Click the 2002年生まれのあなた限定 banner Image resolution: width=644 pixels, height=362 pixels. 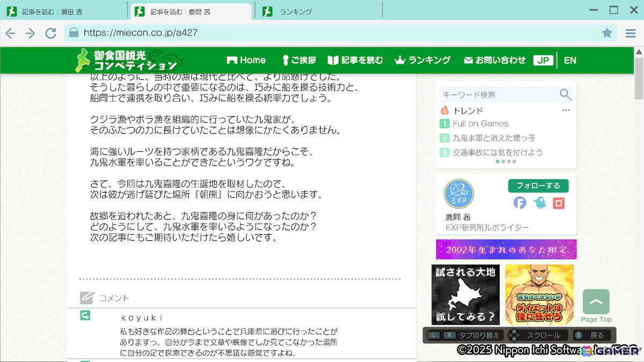pos(506,249)
